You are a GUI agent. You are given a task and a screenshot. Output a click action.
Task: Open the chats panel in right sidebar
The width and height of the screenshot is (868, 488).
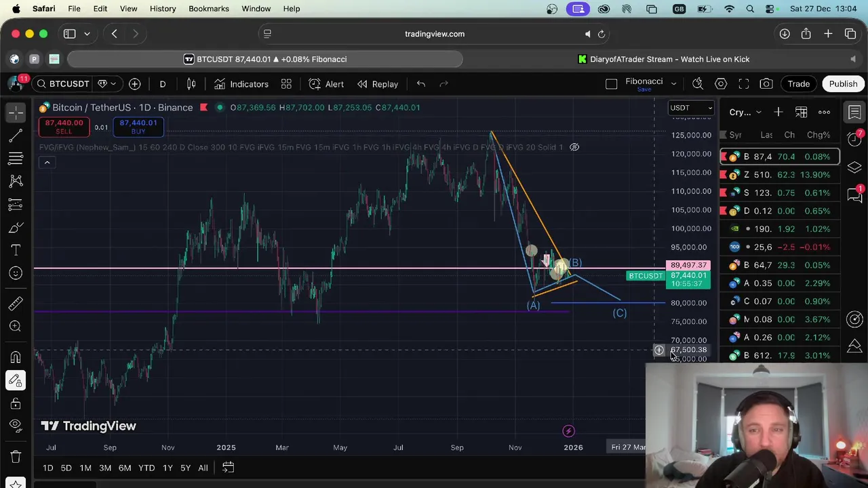[854, 195]
